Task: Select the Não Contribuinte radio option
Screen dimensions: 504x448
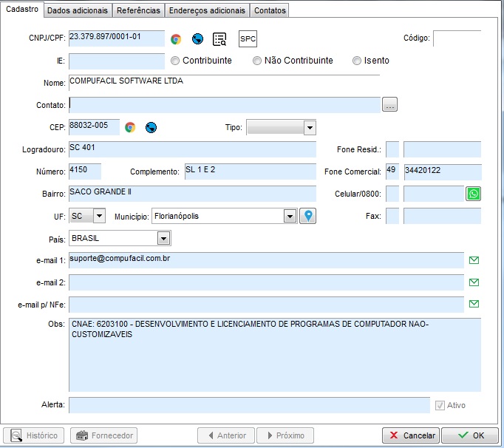Action: [x=257, y=61]
